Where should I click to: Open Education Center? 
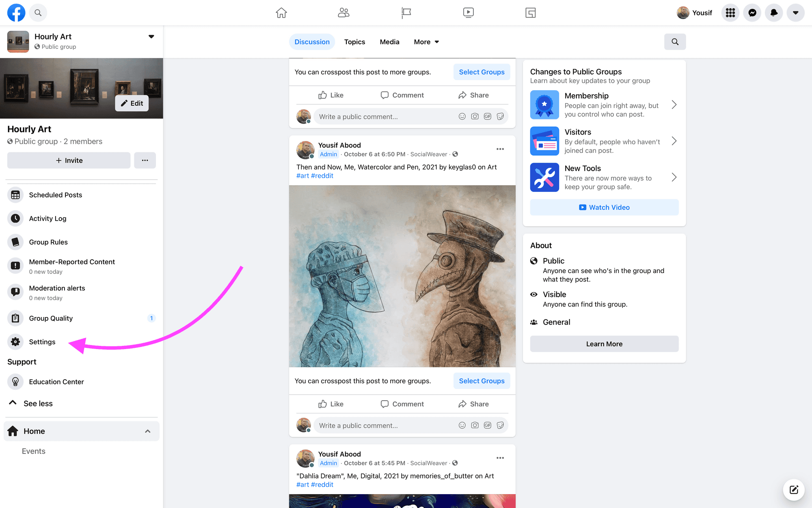tap(81, 382)
